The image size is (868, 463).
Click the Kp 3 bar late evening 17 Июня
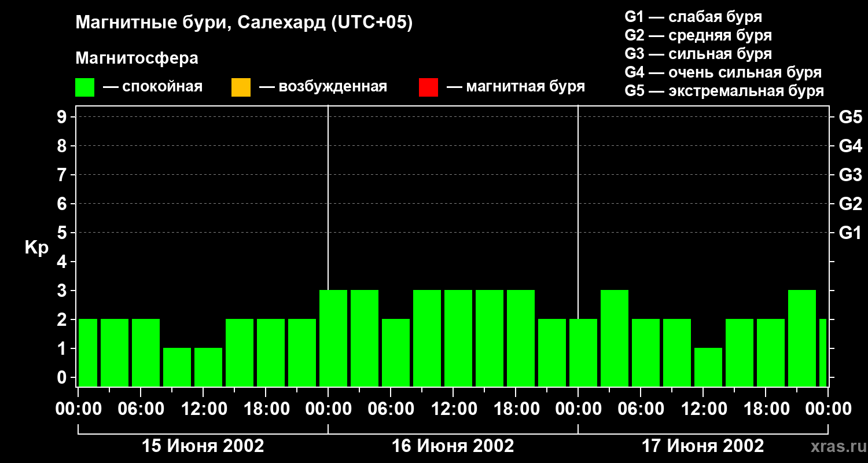coord(802,338)
